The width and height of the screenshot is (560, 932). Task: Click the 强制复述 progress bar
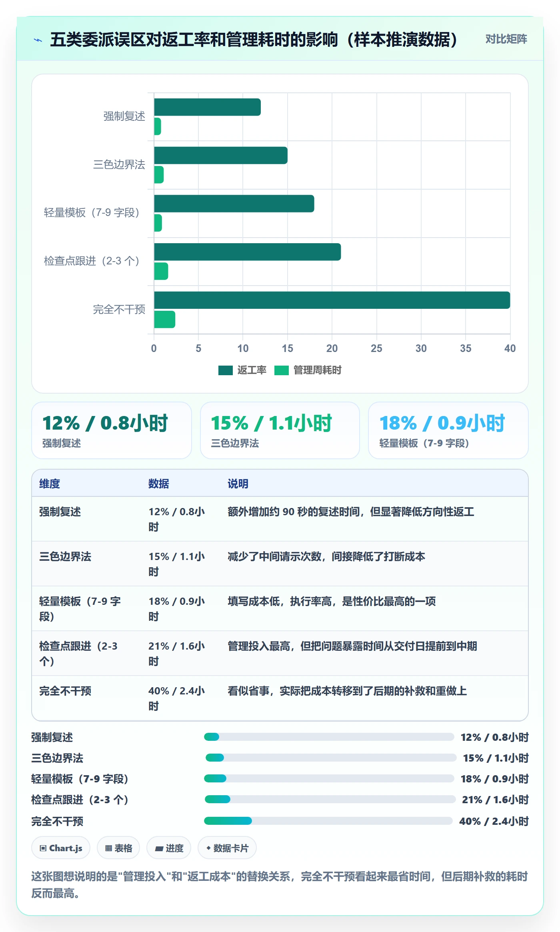[x=329, y=737]
